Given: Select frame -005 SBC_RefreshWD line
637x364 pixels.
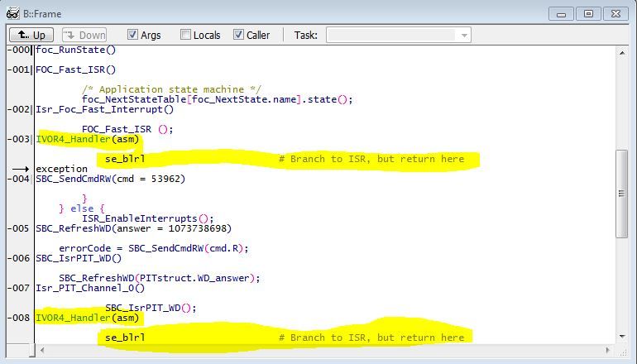Looking at the screenshot, I should (134, 228).
